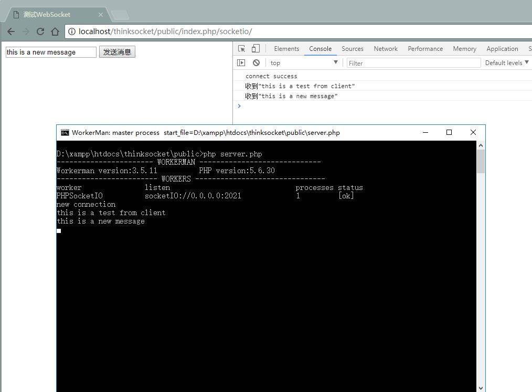
Task: Click the terminal scrollbar up arrow
Action: (x=481, y=145)
